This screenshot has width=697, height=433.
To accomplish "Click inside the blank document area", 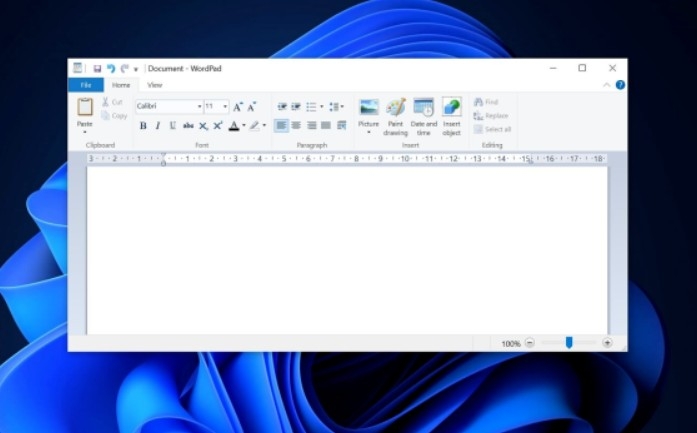I will (347, 250).
